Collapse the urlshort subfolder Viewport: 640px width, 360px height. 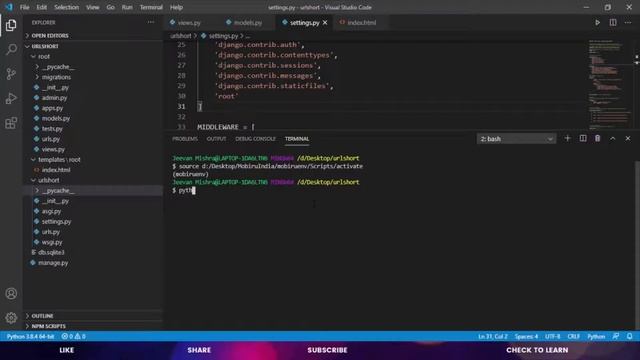(x=49, y=180)
